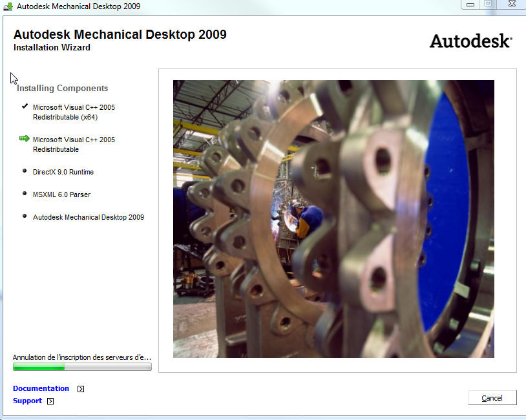526x420 pixels.
Task: Minimize the installer window
Action: pos(470,5)
